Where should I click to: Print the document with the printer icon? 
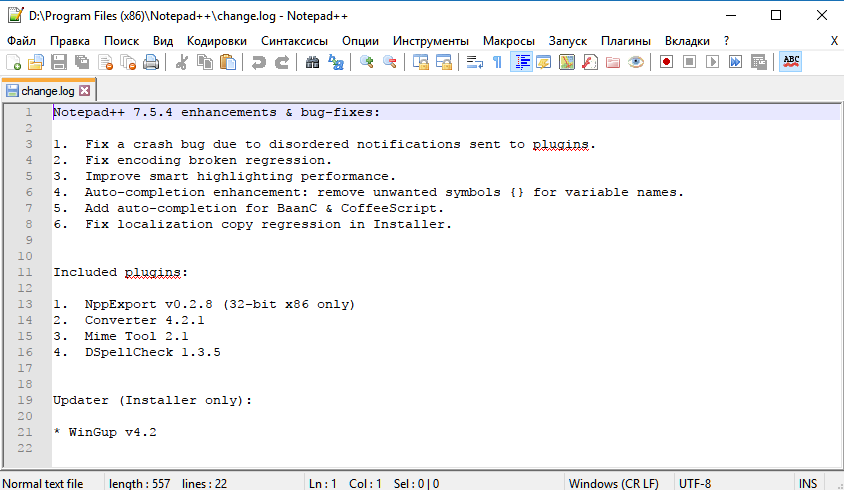tap(151, 62)
